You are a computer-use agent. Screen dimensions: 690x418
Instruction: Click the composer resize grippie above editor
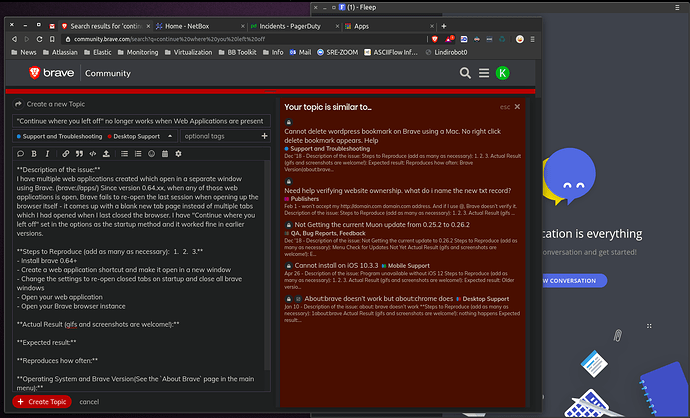tap(270, 92)
